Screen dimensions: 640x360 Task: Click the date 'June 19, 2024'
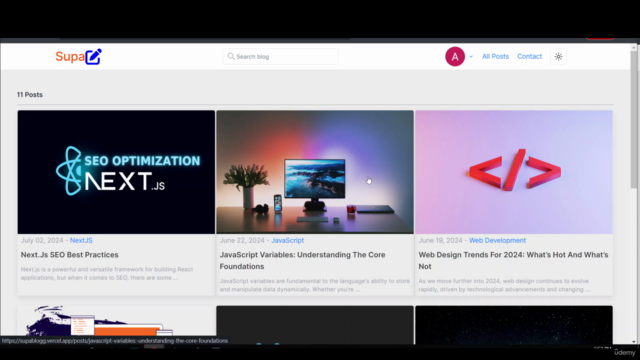[440, 240]
